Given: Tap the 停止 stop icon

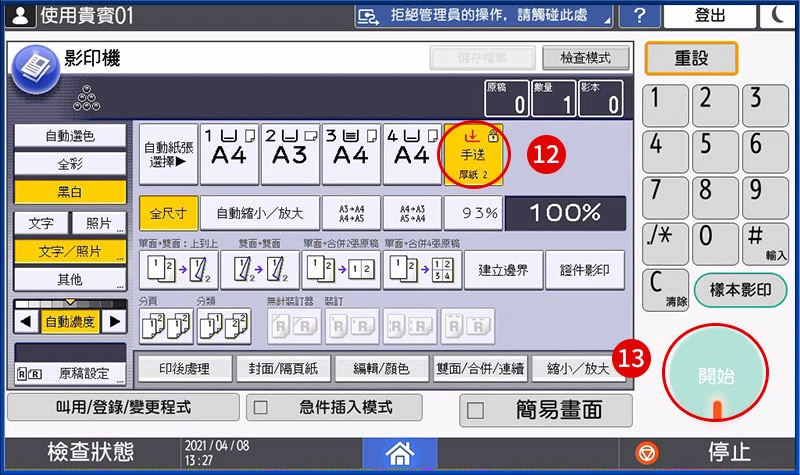Looking at the screenshot, I should point(647,453).
